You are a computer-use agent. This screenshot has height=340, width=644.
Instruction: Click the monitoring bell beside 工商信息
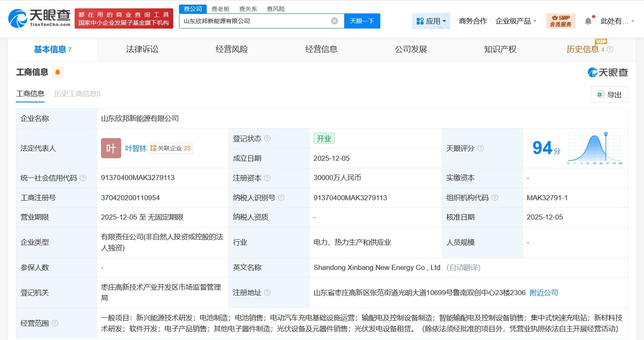[57, 72]
